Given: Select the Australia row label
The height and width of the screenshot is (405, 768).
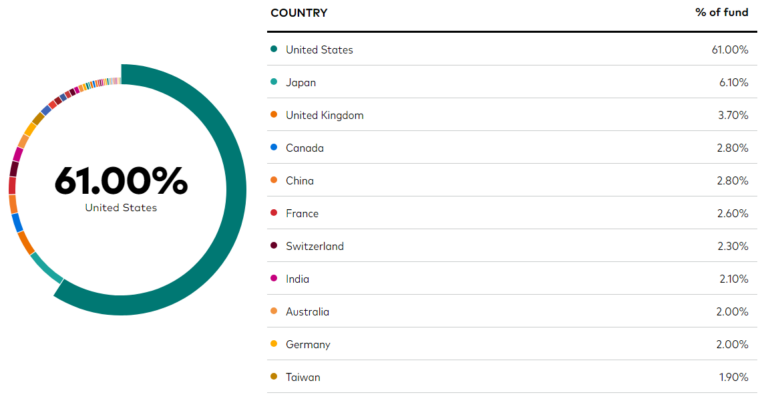Looking at the screenshot, I should tap(308, 311).
